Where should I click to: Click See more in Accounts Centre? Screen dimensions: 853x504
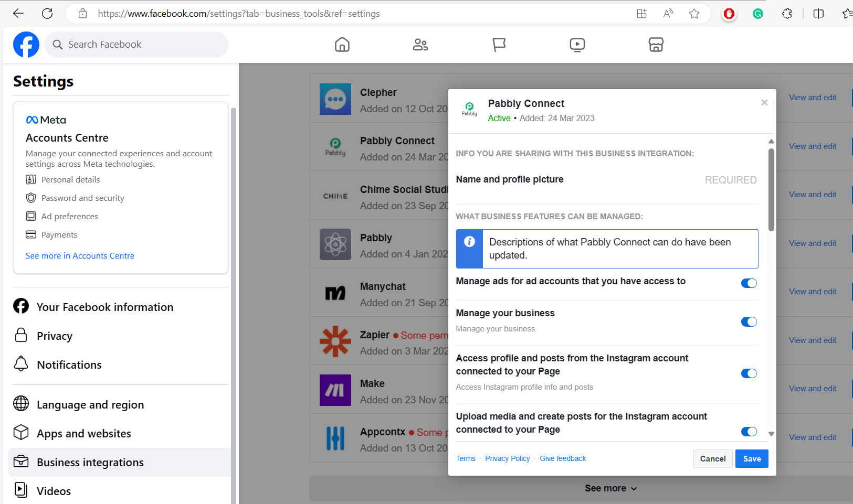tap(80, 256)
